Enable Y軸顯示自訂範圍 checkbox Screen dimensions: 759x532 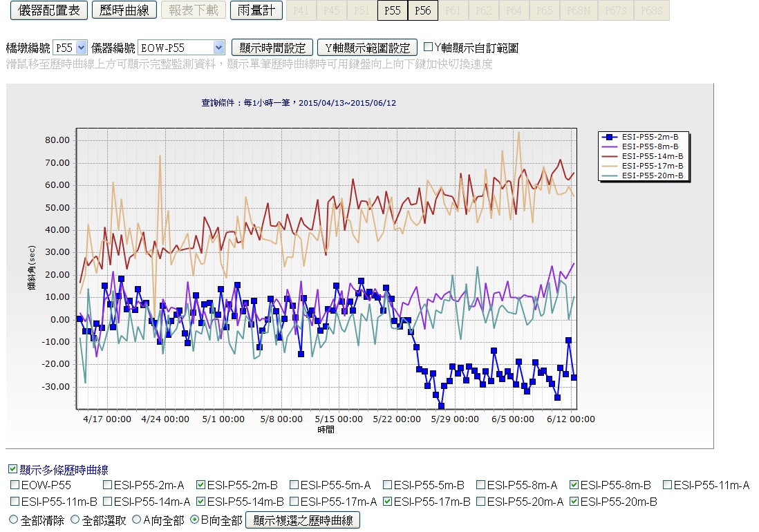pyautogui.click(x=429, y=48)
